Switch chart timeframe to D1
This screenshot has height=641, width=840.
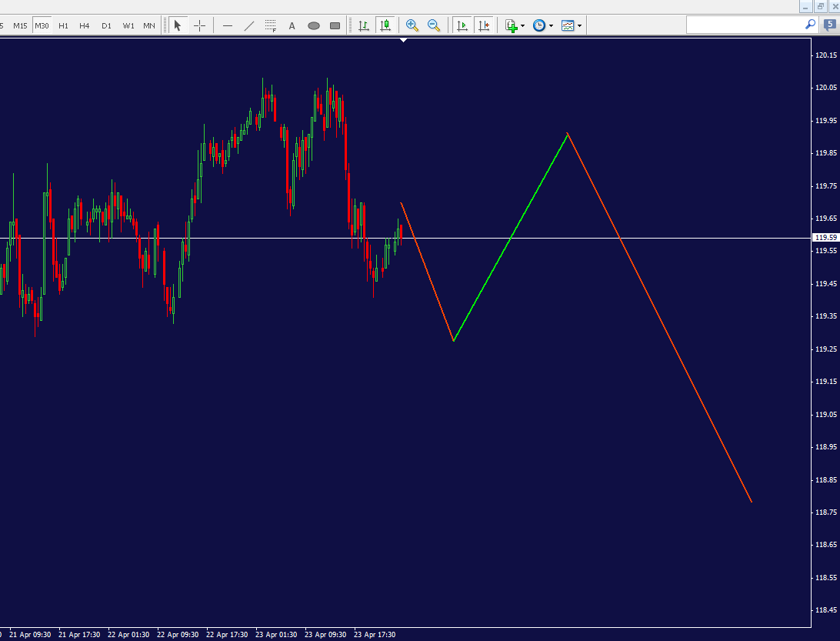click(x=106, y=25)
